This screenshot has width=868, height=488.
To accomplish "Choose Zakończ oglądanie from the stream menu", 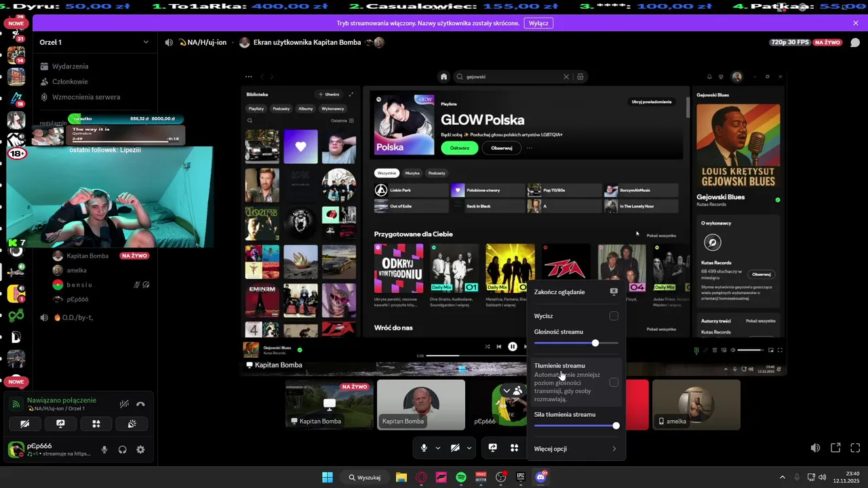I will pos(576,292).
